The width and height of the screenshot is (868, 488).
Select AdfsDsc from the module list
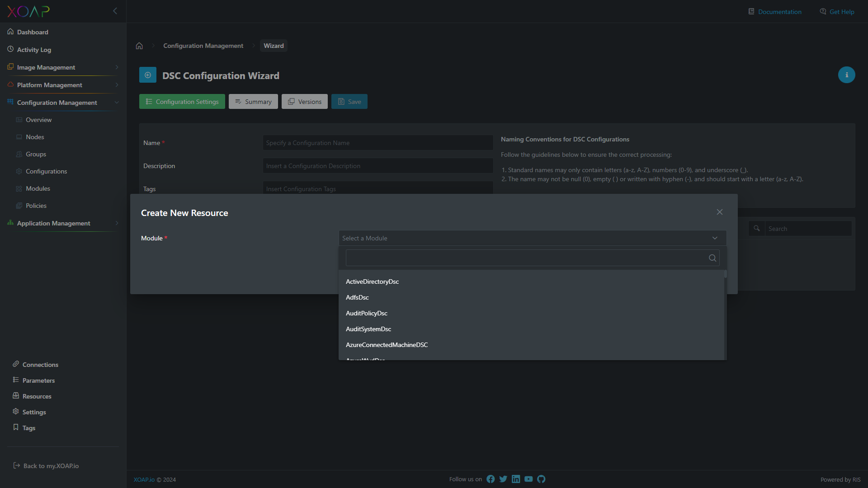tap(531, 297)
